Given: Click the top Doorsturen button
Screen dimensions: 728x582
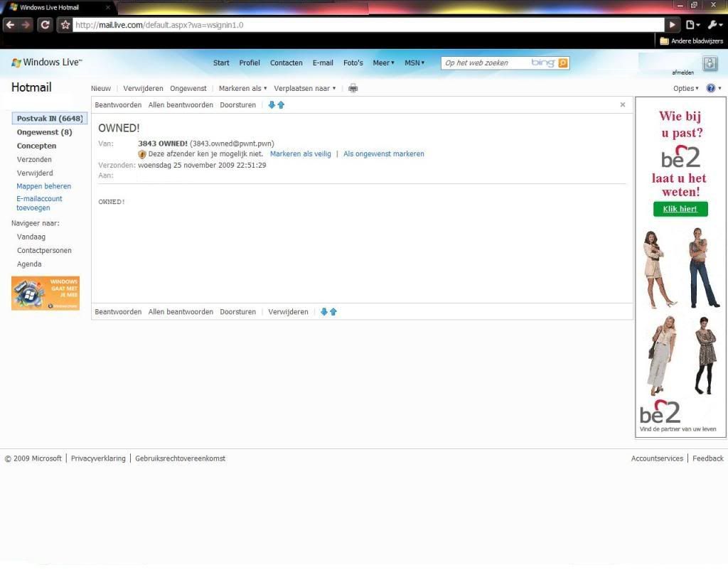Looking at the screenshot, I should click(237, 105).
